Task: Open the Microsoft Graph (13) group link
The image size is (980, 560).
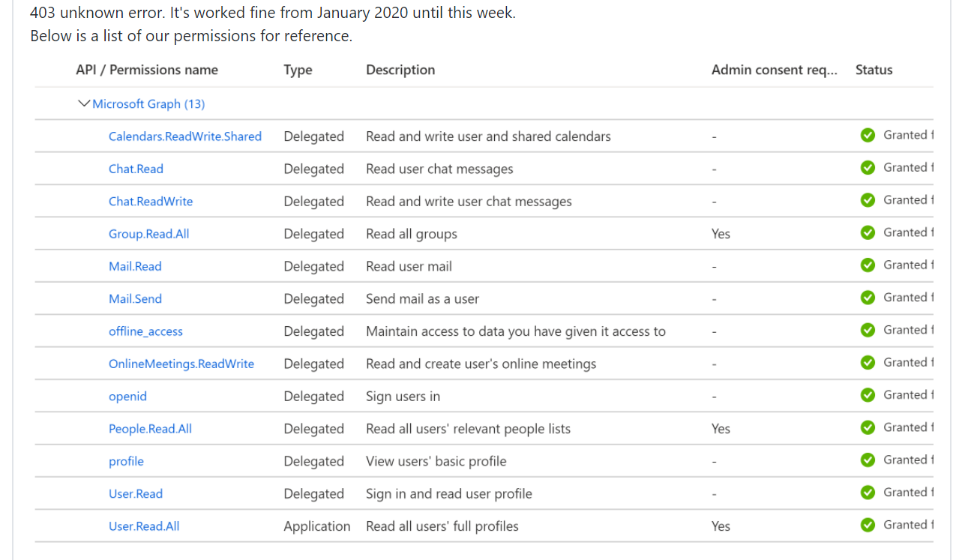Action: pos(148,103)
